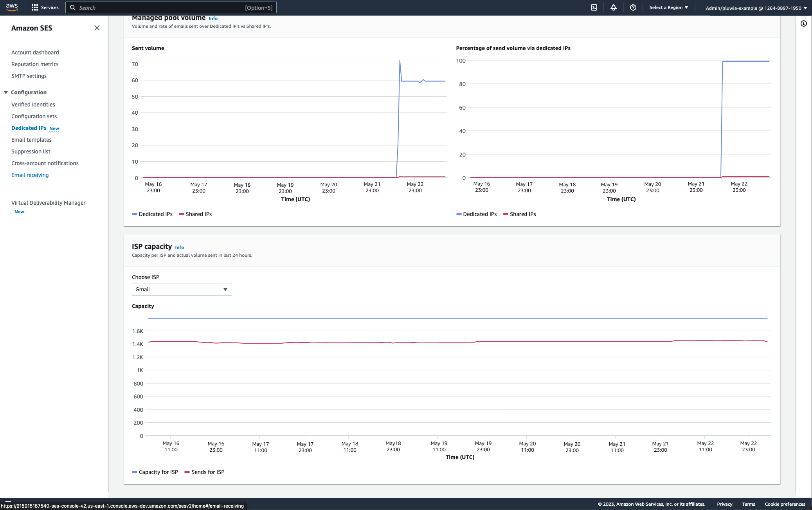This screenshot has width=812, height=510.
Task: Open the Services grid icon
Action: tap(35, 7)
